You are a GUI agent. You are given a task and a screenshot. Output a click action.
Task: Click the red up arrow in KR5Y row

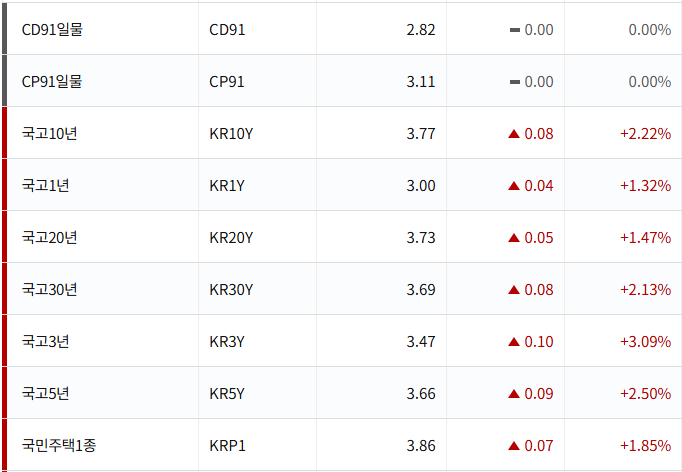click(514, 394)
